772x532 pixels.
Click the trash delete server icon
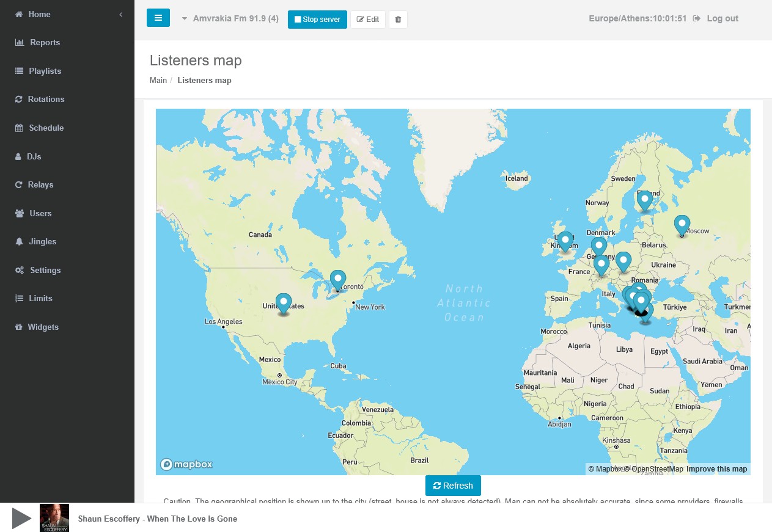coord(398,20)
